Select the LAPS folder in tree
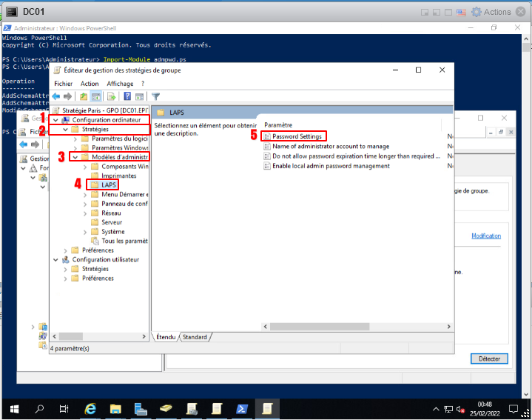Screen dimensions: 532x420 pyautogui.click(x=109, y=185)
